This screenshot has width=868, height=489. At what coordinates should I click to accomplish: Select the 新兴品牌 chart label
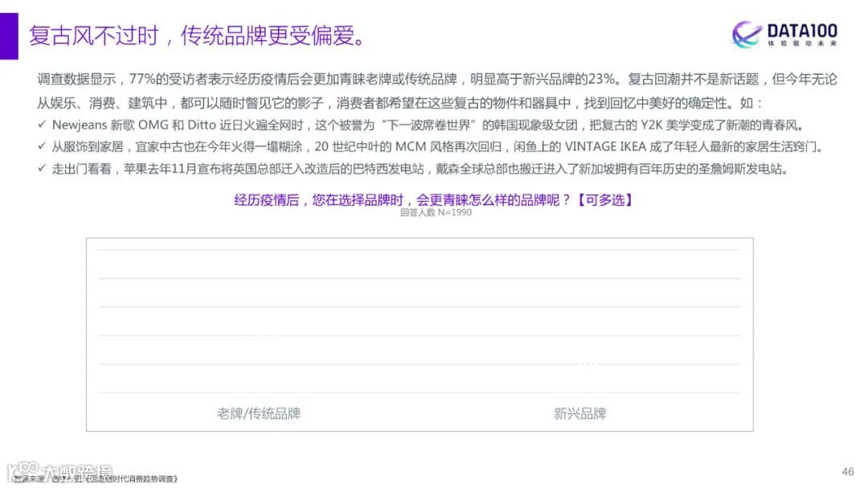580,413
